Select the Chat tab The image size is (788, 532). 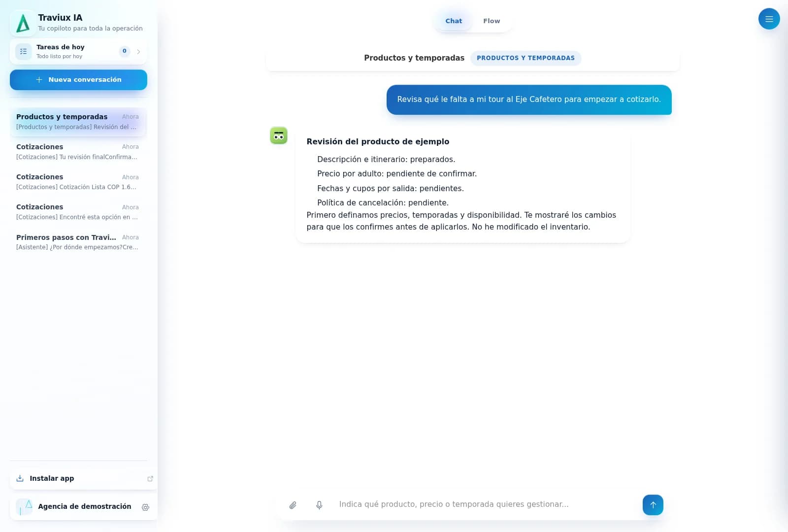pos(454,21)
